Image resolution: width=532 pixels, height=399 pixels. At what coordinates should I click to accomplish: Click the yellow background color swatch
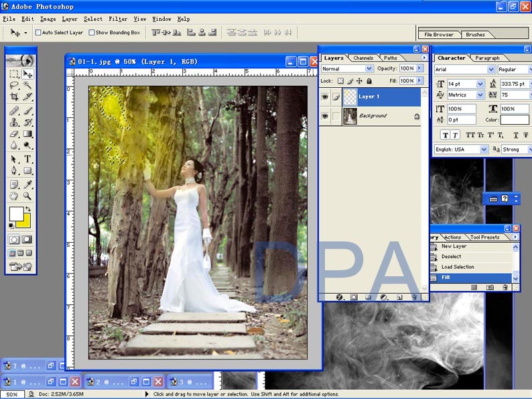coord(26,223)
